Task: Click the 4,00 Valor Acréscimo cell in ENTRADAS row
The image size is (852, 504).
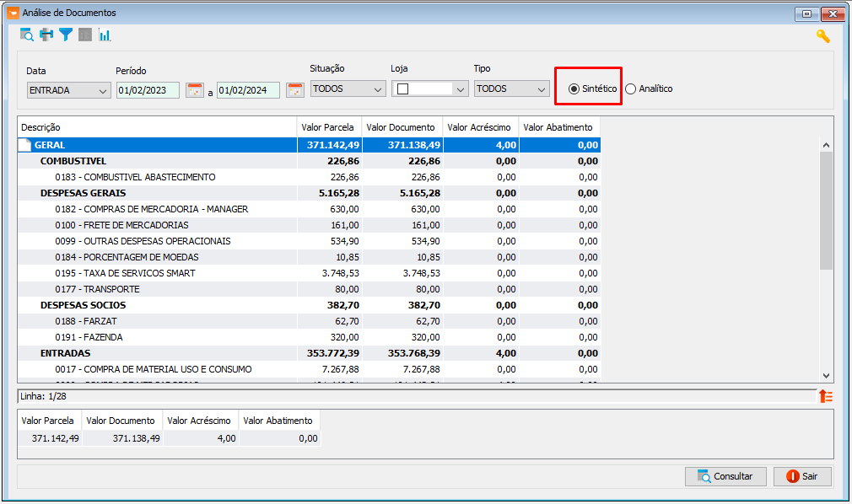Action: point(481,354)
